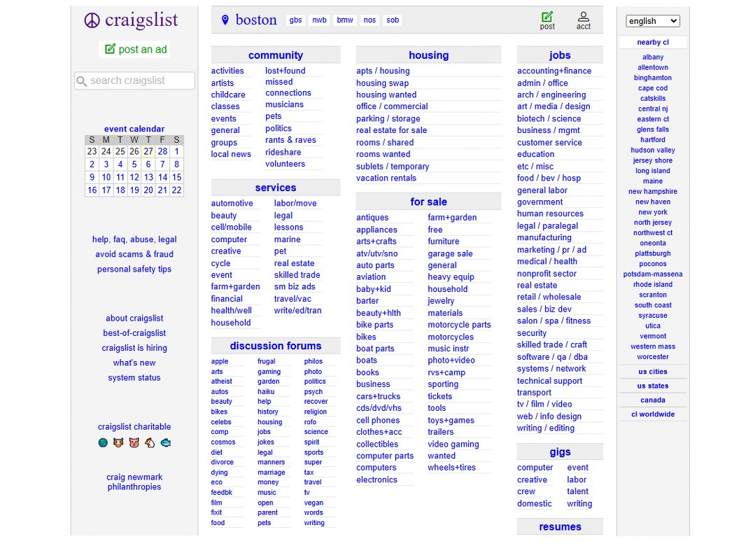Click the globe charity icon
Image resolution: width=739 pixels, height=560 pixels.
coord(103,442)
